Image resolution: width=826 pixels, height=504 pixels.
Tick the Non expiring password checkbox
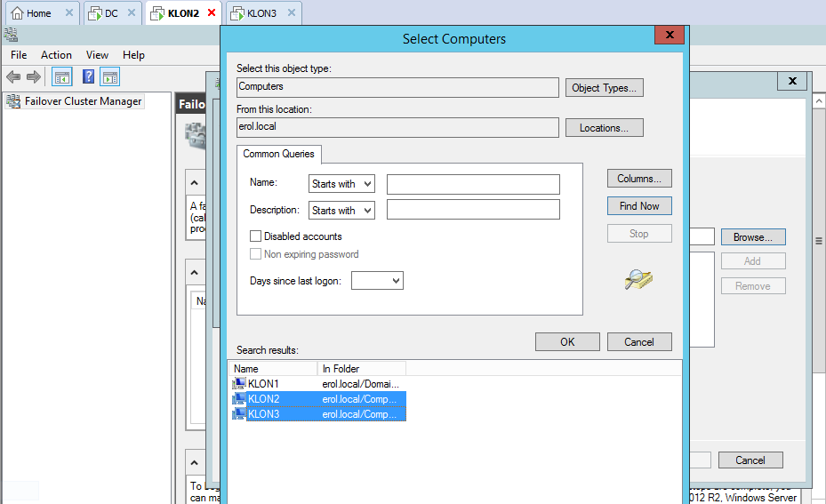click(x=256, y=254)
